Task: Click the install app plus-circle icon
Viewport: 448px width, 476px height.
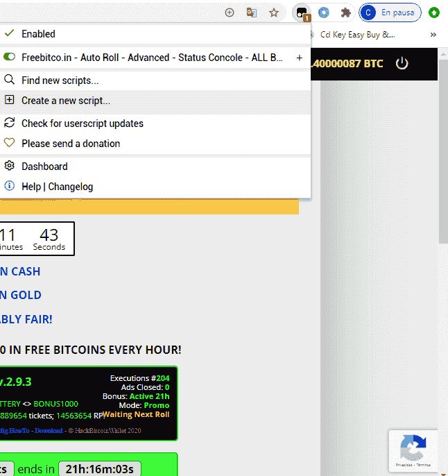Action: 230,12
